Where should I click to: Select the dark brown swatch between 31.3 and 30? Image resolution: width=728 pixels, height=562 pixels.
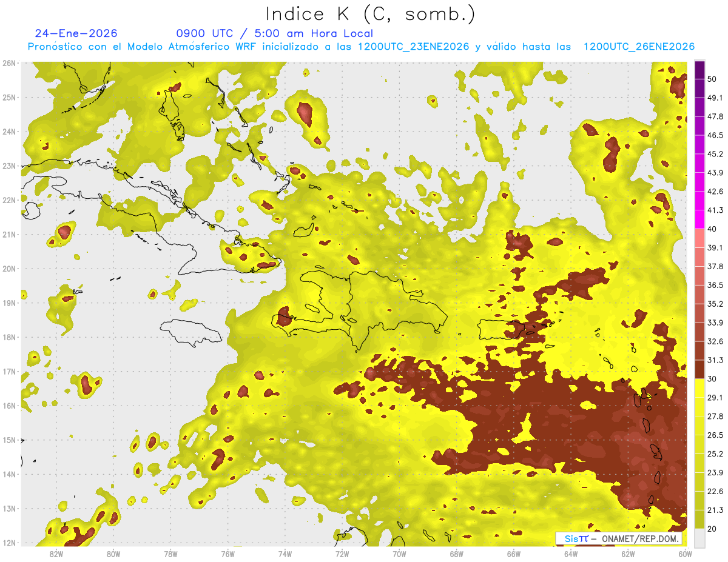(x=699, y=370)
